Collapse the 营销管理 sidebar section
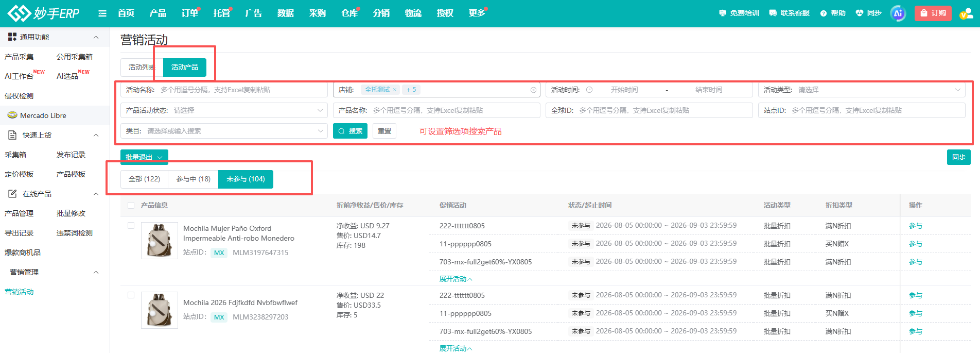The height and width of the screenshot is (353, 980). coord(96,272)
